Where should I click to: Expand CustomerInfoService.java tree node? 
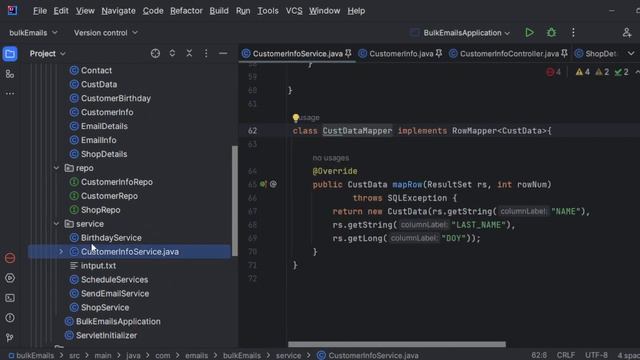point(61,252)
